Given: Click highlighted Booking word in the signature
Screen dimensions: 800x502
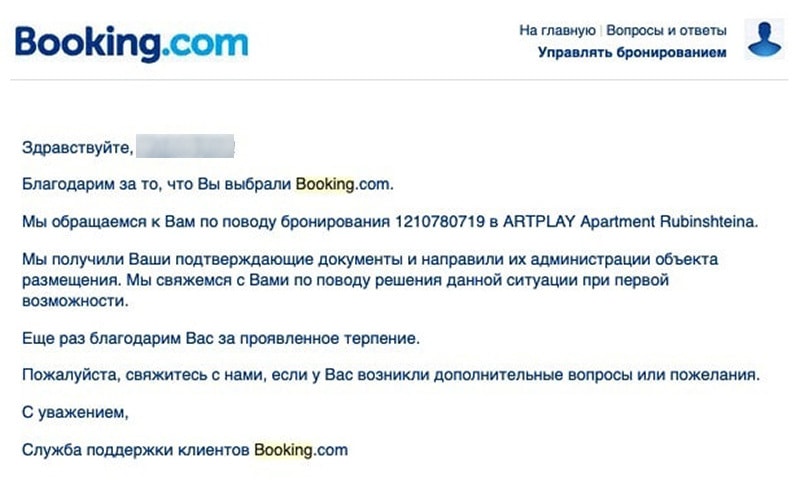Looking at the screenshot, I should point(284,449).
